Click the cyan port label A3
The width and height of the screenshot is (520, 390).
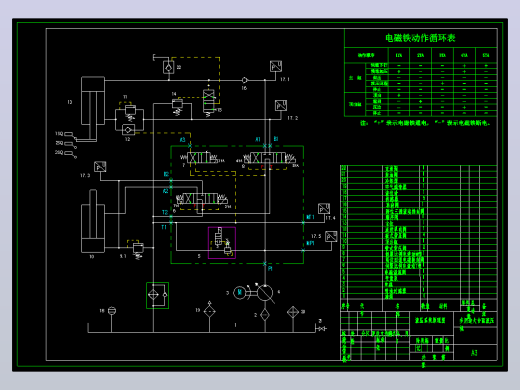pyautogui.click(x=183, y=140)
